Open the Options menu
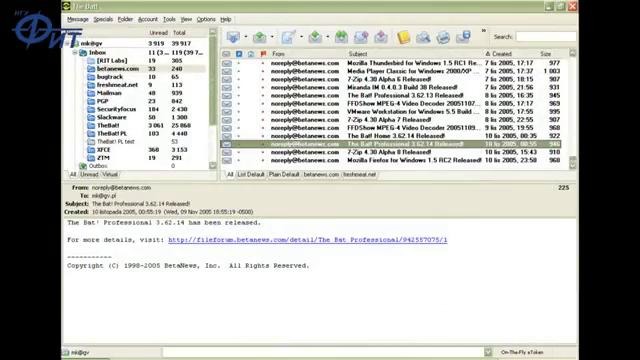This screenshot has width=640, height=360. (x=206, y=20)
